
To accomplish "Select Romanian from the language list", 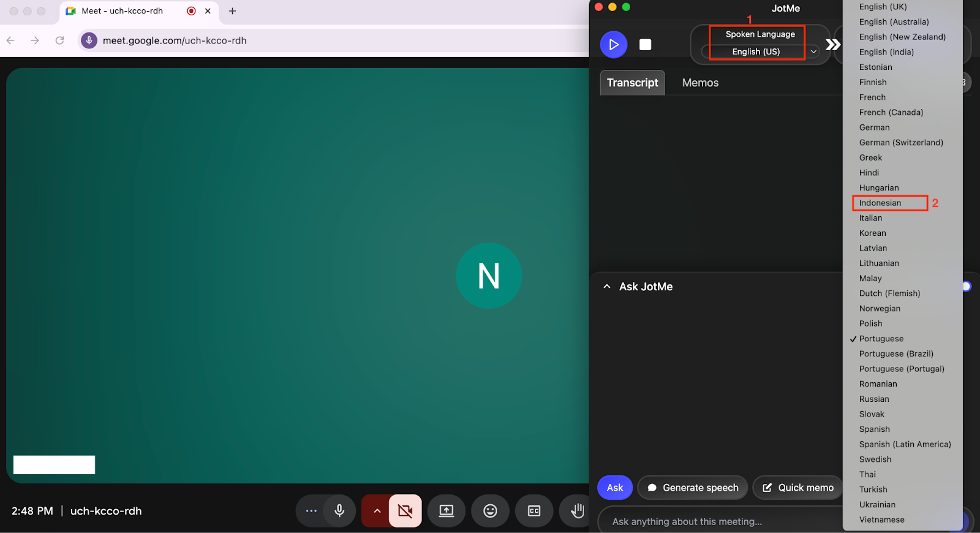I will pos(878,384).
